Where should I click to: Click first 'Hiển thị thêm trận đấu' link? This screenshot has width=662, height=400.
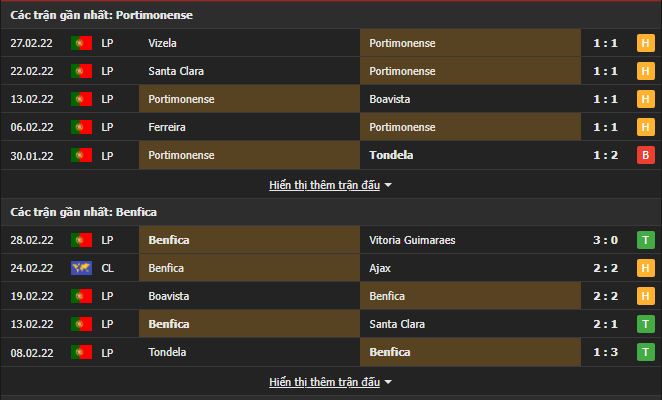[x=324, y=185]
